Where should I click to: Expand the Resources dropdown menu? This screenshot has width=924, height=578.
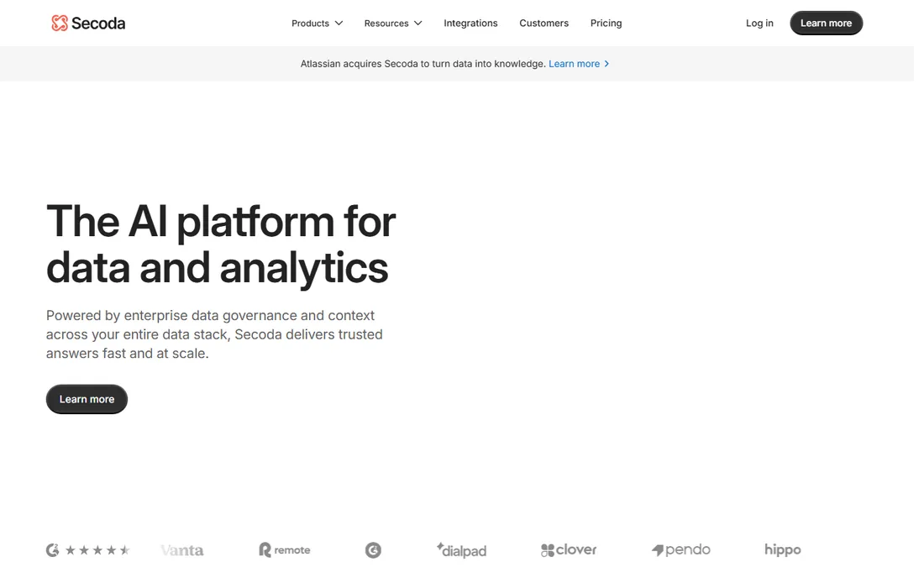click(393, 23)
